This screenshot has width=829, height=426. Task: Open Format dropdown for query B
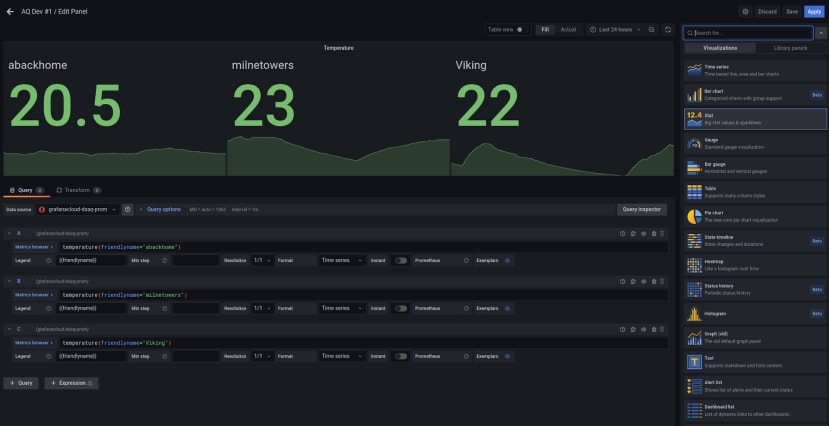point(342,308)
